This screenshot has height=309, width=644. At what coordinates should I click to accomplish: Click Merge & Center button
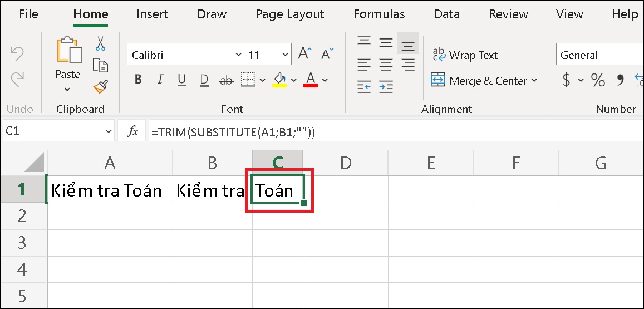tap(479, 81)
